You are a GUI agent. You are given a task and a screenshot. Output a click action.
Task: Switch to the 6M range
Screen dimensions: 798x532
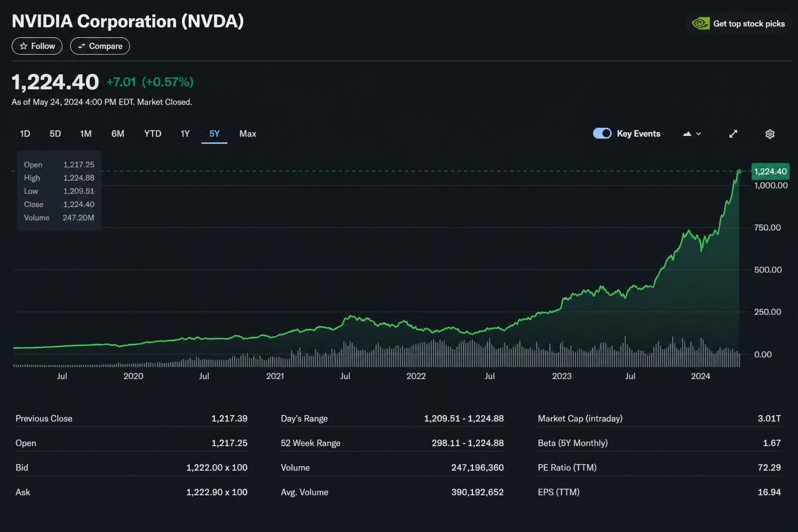click(x=118, y=134)
